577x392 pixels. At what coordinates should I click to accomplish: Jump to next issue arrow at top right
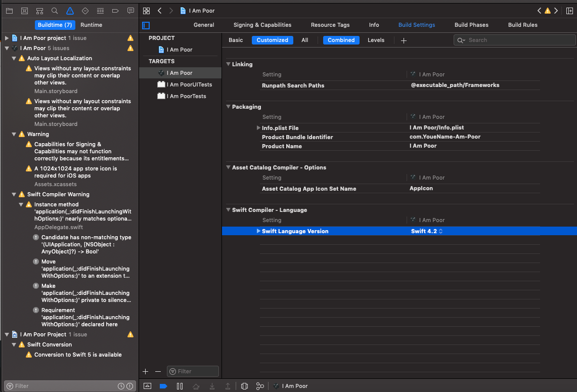tap(556, 11)
